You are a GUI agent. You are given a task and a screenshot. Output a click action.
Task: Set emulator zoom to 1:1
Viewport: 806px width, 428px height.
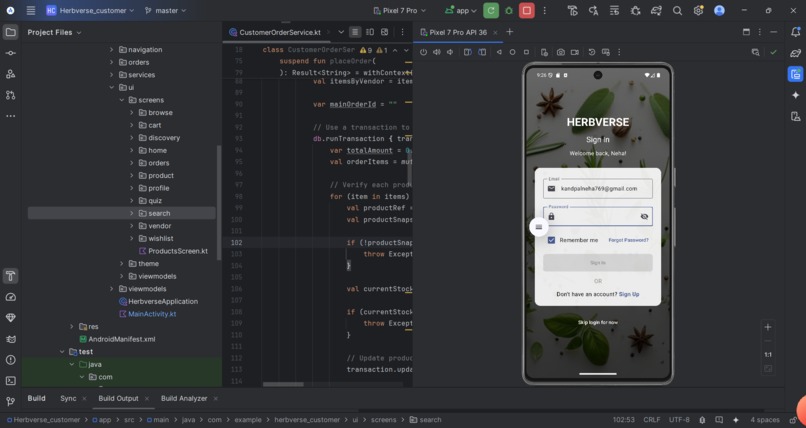pyautogui.click(x=767, y=355)
